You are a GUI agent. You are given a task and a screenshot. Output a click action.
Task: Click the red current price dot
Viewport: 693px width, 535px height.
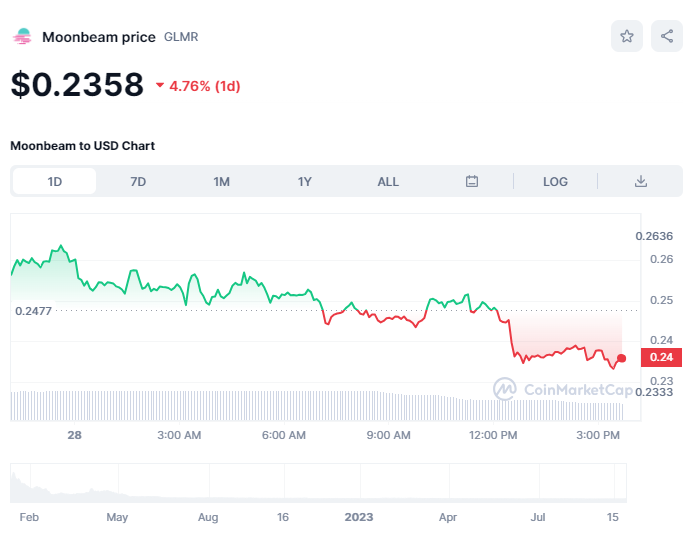pyautogui.click(x=622, y=358)
